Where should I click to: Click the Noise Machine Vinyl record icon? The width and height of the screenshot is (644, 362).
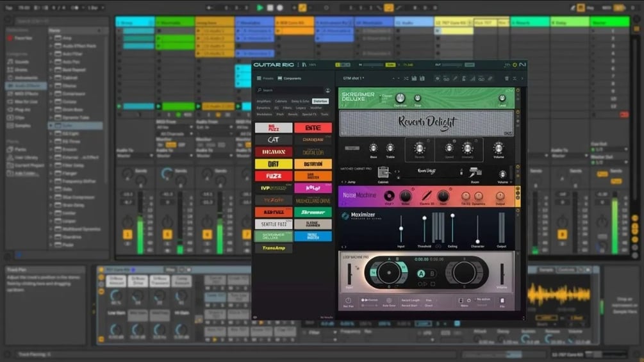(388, 196)
